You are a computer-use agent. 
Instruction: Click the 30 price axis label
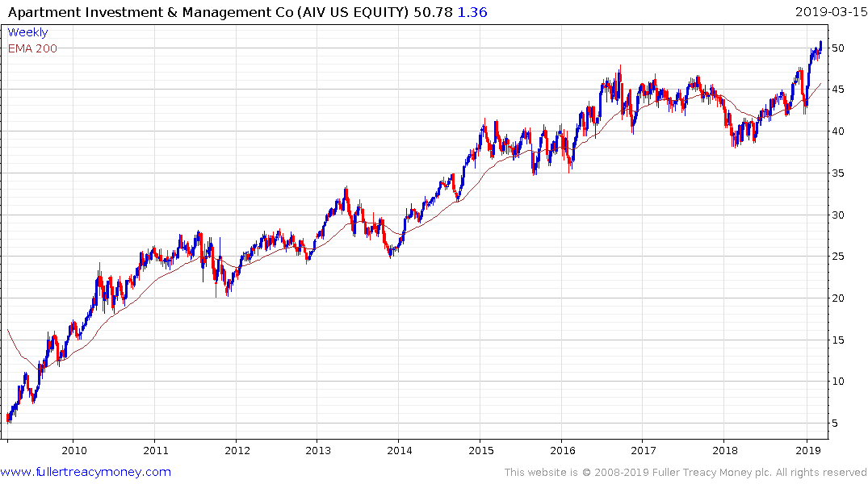tap(838, 215)
